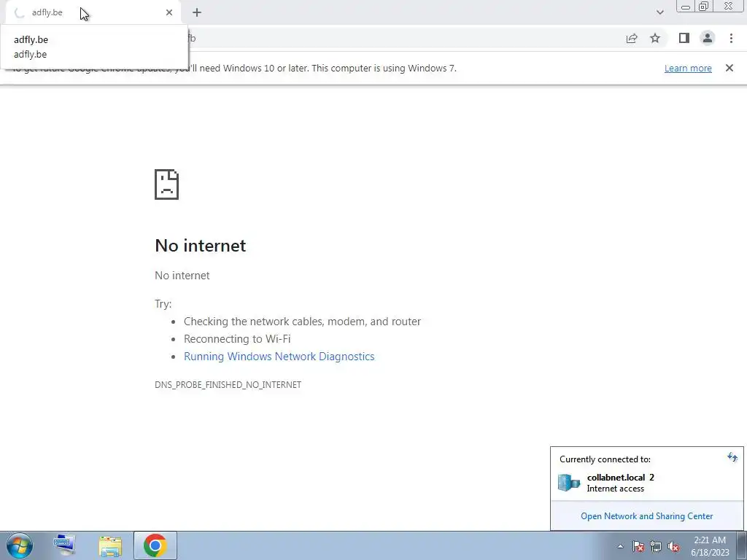Select 'Reconnecting to Wi-Fi' suggestion text
The height and width of the screenshot is (560, 747).
[237, 339]
